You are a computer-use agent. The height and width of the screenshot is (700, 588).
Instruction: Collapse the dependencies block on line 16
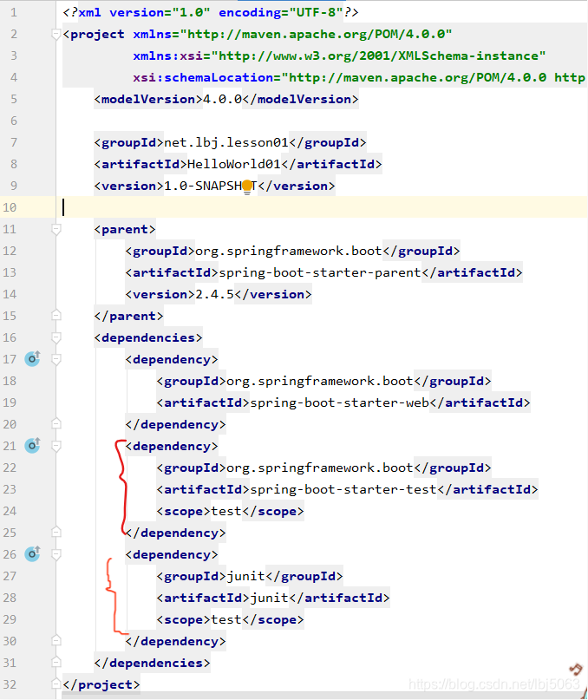[56, 337]
